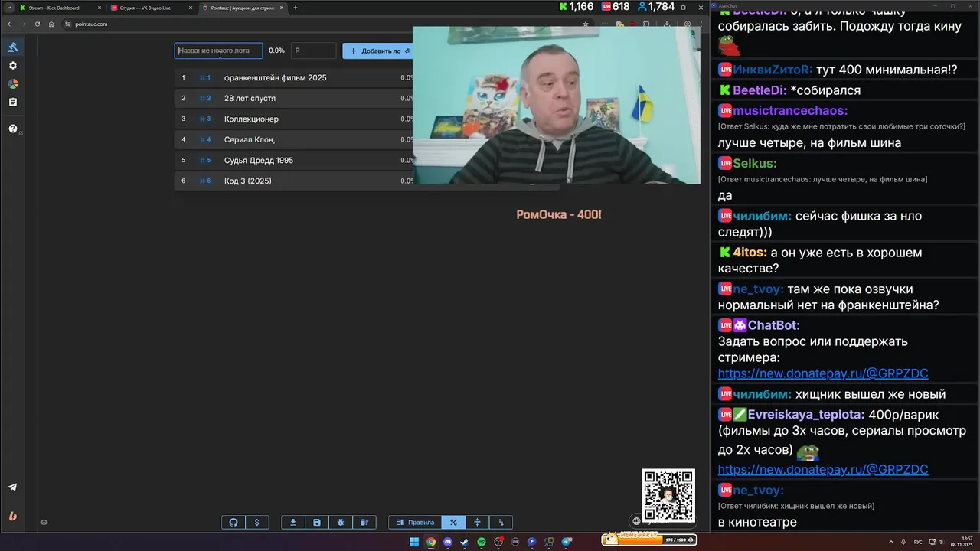Toggle the compact rows divider button
This screenshot has width=980, height=551.
[477, 522]
